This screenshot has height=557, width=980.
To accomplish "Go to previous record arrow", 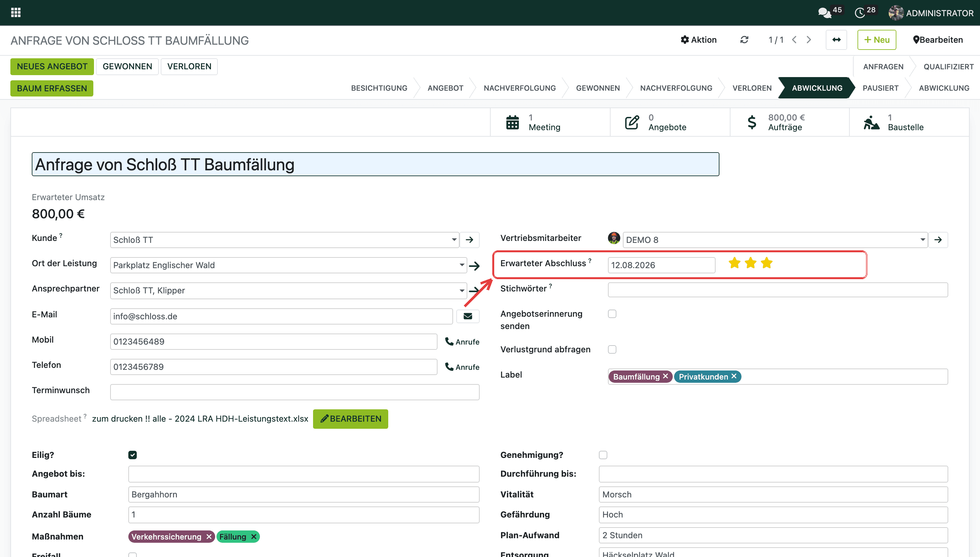I will click(x=795, y=40).
